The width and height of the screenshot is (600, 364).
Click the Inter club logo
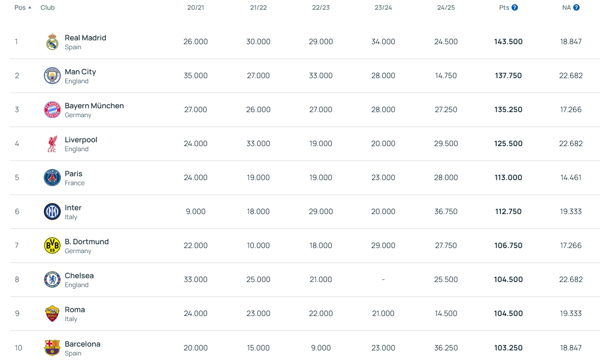pyautogui.click(x=52, y=212)
